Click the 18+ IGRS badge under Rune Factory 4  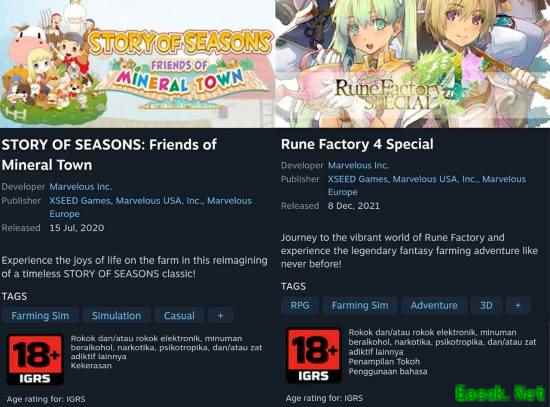[314, 355]
